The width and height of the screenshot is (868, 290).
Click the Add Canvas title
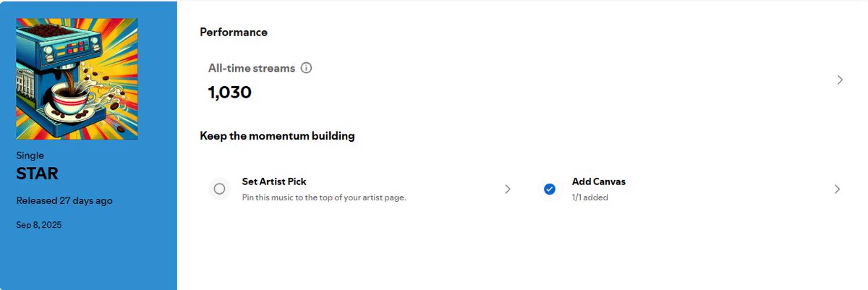click(599, 182)
